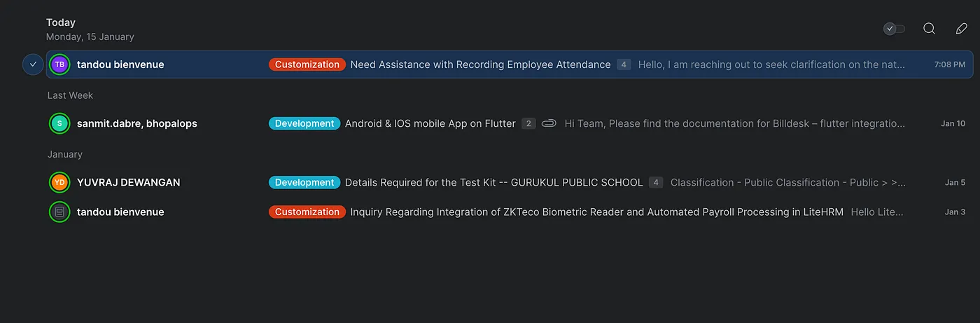Click the paperclip attachment icon
Screen dimensions: 980x323
click(x=549, y=123)
